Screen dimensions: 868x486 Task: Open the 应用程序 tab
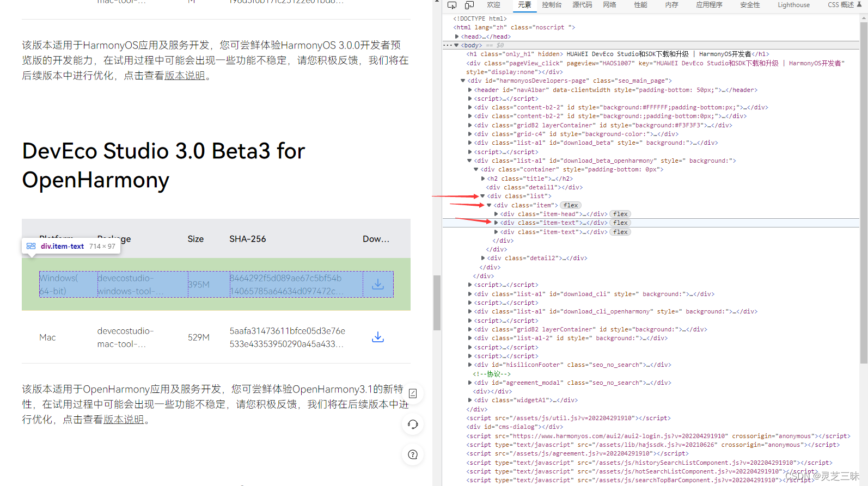click(x=709, y=5)
